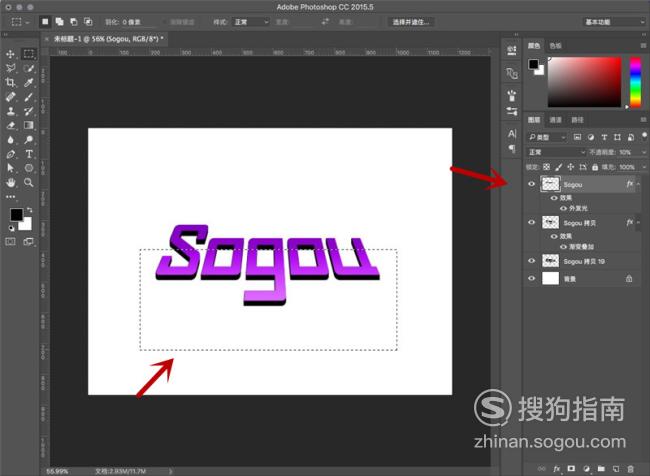The width and height of the screenshot is (650, 476).
Task: Open the fill slider dropdown arrow
Action: click(x=643, y=167)
